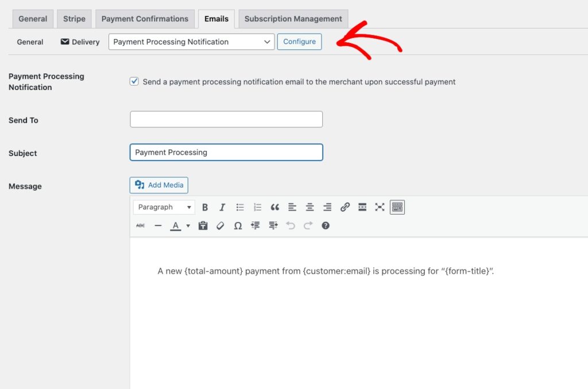588x389 pixels.
Task: Click the insert link icon
Action: (345, 207)
